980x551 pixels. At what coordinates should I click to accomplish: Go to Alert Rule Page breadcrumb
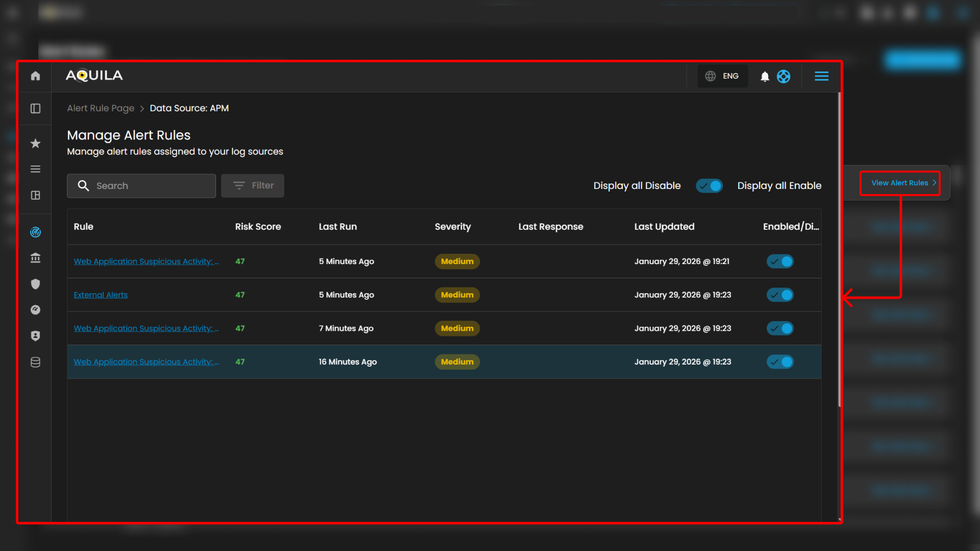click(x=101, y=108)
